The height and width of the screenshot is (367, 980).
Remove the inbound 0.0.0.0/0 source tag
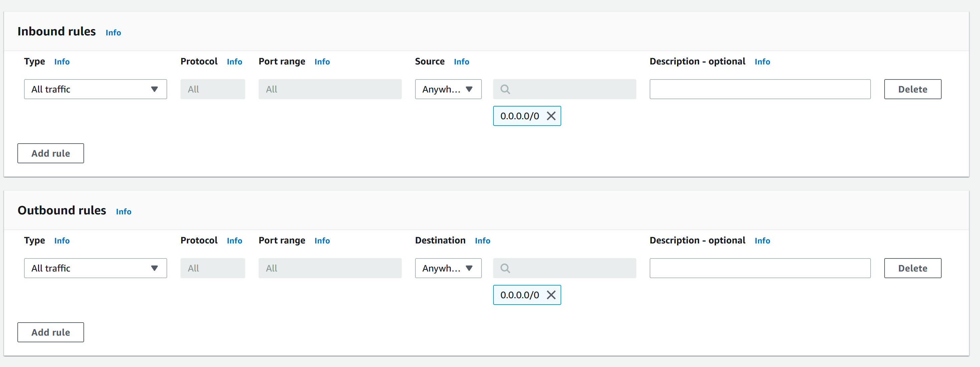551,116
